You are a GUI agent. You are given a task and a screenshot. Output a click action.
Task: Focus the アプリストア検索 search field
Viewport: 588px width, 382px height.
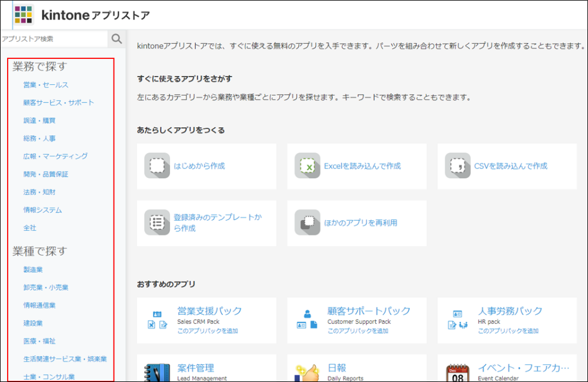pyautogui.click(x=54, y=39)
